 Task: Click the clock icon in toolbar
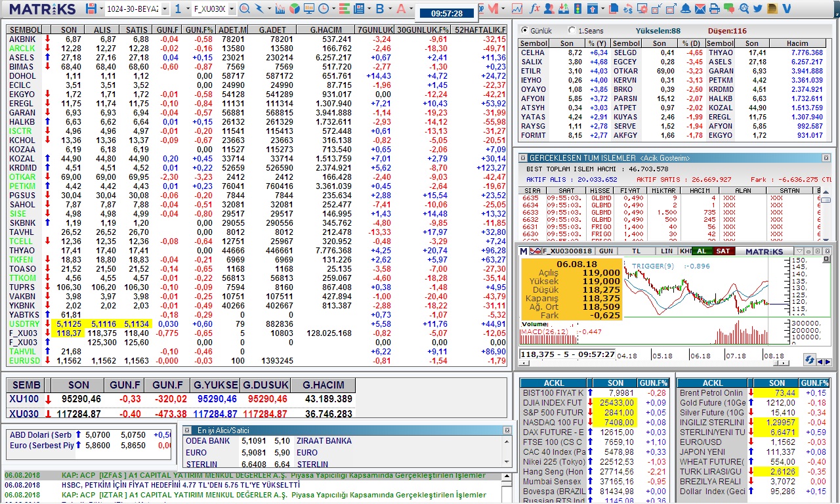pos(324,9)
